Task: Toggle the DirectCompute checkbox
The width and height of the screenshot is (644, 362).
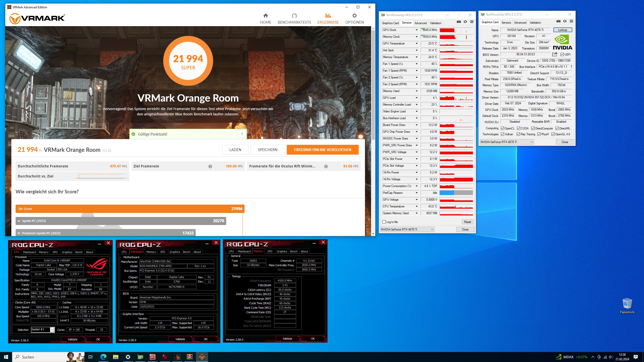Action: 533,128
